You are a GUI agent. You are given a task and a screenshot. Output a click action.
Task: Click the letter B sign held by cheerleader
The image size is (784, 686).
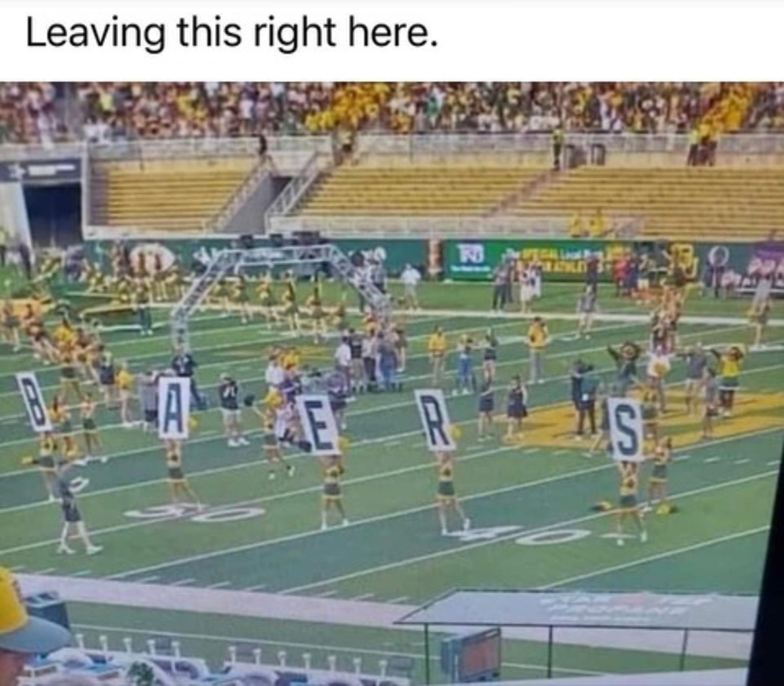point(34,401)
